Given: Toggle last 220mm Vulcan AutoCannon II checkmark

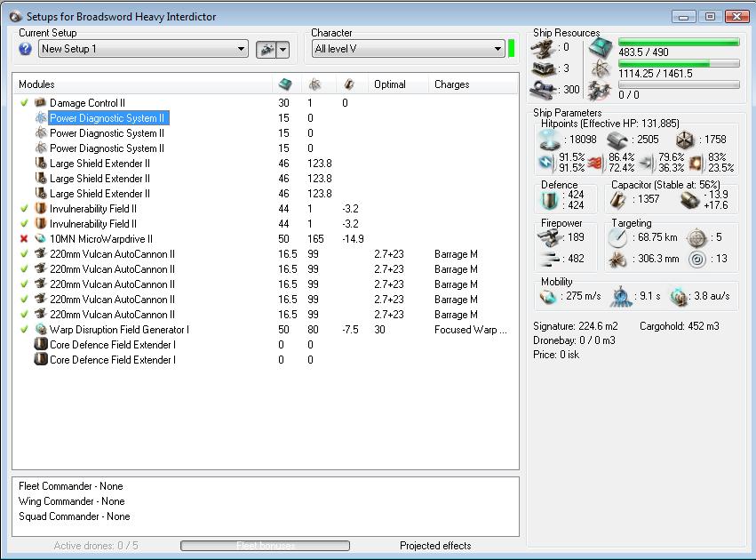Looking at the screenshot, I should click(x=24, y=315).
